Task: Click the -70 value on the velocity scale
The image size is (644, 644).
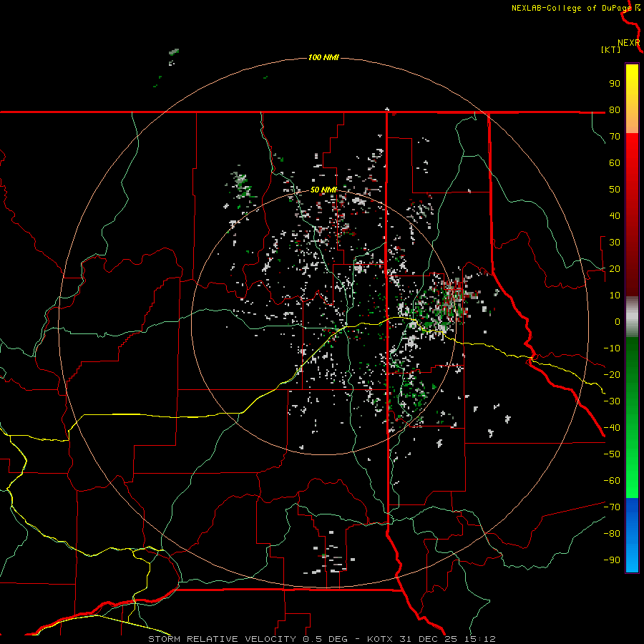Action: click(612, 507)
